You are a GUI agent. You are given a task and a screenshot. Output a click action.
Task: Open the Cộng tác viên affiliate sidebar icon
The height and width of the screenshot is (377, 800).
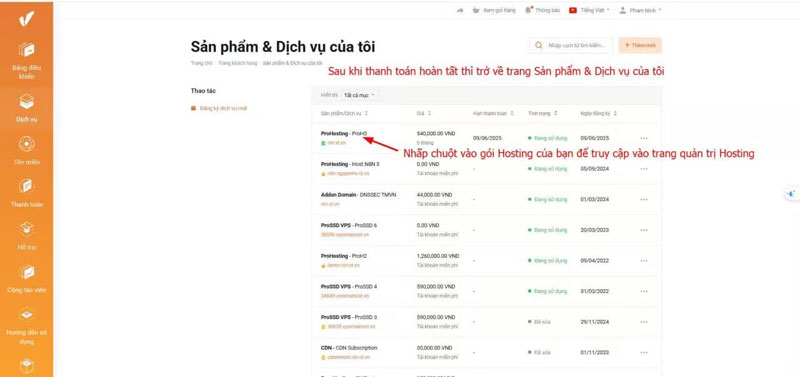click(x=27, y=272)
